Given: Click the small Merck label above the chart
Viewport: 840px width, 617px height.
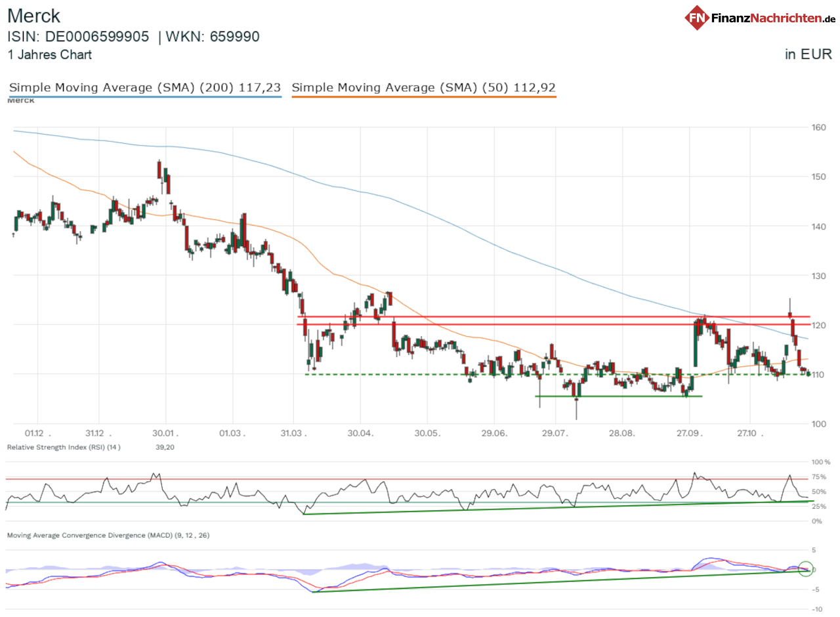Looking at the screenshot, I should [x=20, y=100].
